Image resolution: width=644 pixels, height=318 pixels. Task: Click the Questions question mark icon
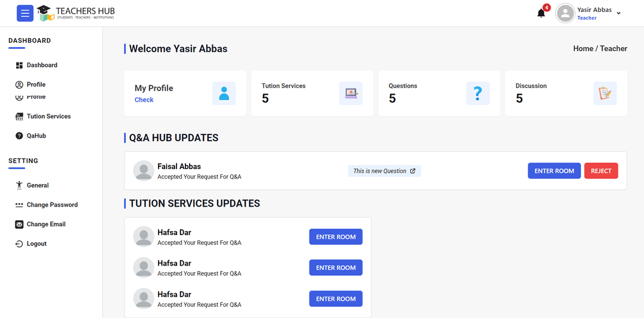click(478, 93)
